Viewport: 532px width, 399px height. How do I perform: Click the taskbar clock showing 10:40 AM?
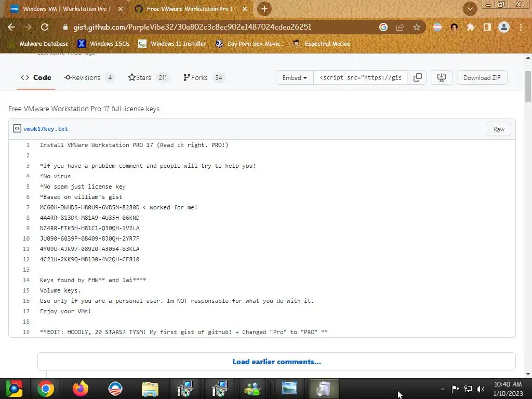pos(508,389)
